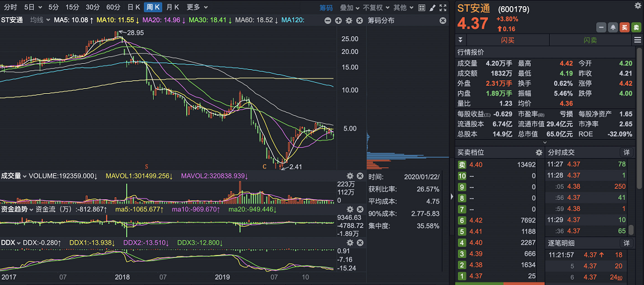Select the 月K monthly chart tab
The image size is (644, 285).
[173, 7]
